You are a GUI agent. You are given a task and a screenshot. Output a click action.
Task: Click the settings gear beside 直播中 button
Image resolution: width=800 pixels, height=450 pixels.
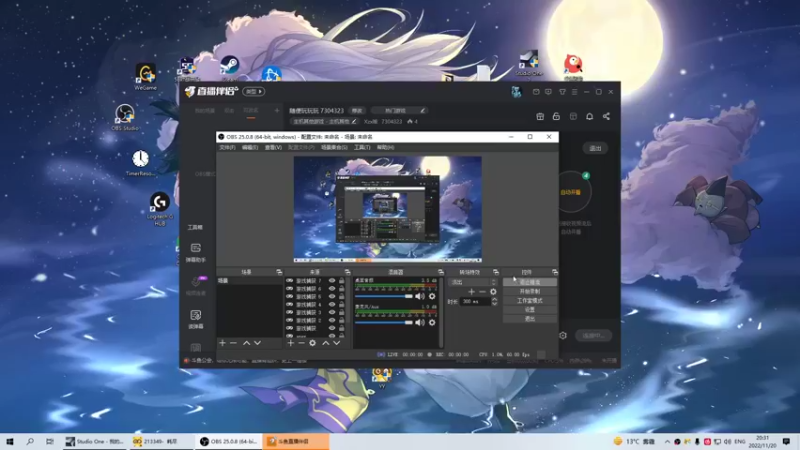[x=563, y=335]
